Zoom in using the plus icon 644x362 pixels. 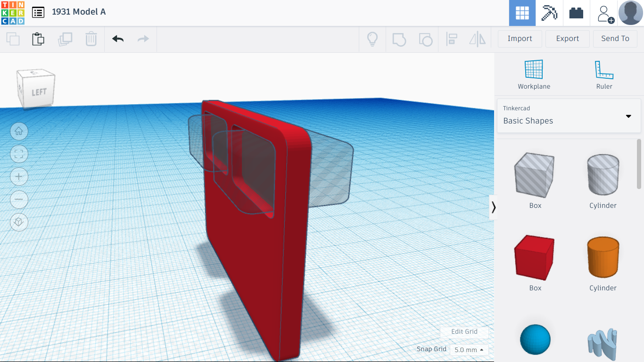point(19,176)
